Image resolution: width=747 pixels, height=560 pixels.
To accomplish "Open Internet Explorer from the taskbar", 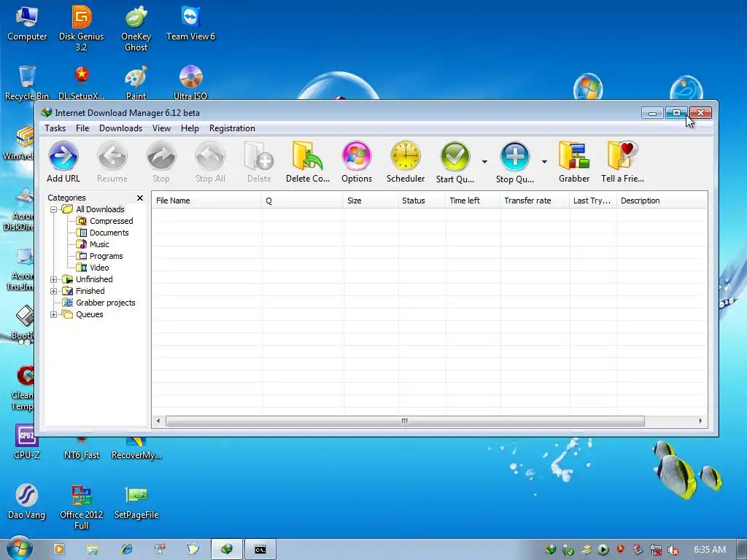I will tap(127, 549).
